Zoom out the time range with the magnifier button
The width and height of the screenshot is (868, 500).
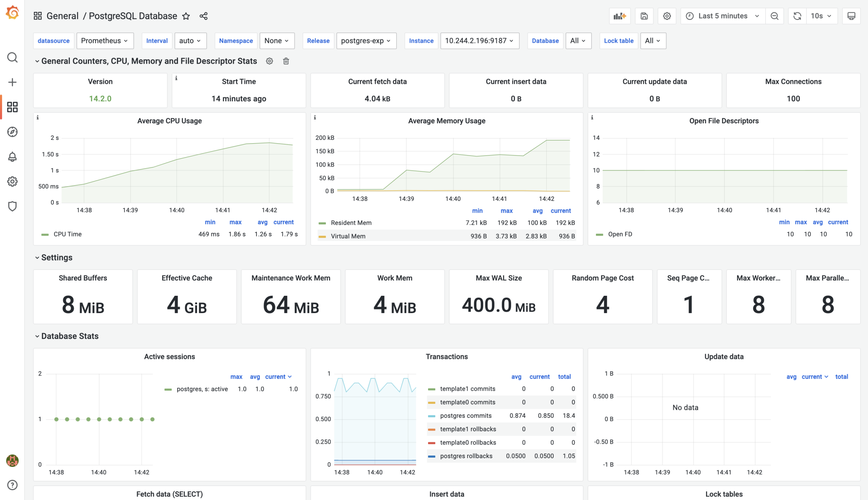(x=774, y=16)
